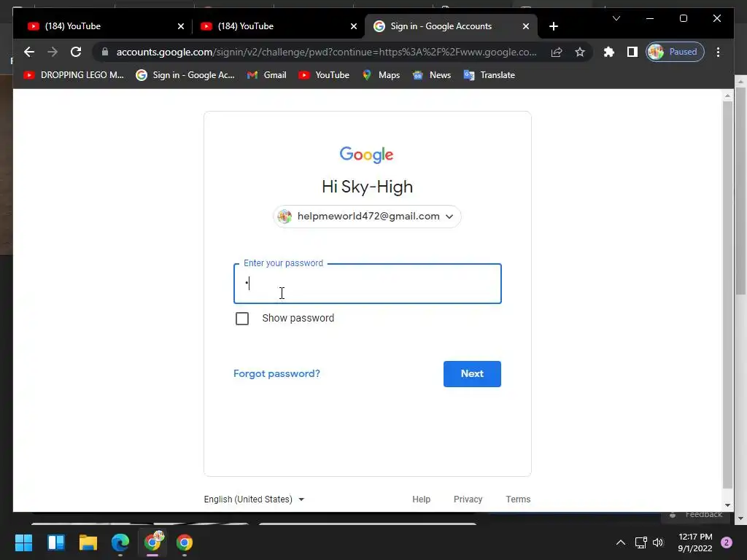This screenshot has width=747, height=560.
Task: Select the Sign in - Google Accounts tab
Action: pyautogui.click(x=451, y=26)
